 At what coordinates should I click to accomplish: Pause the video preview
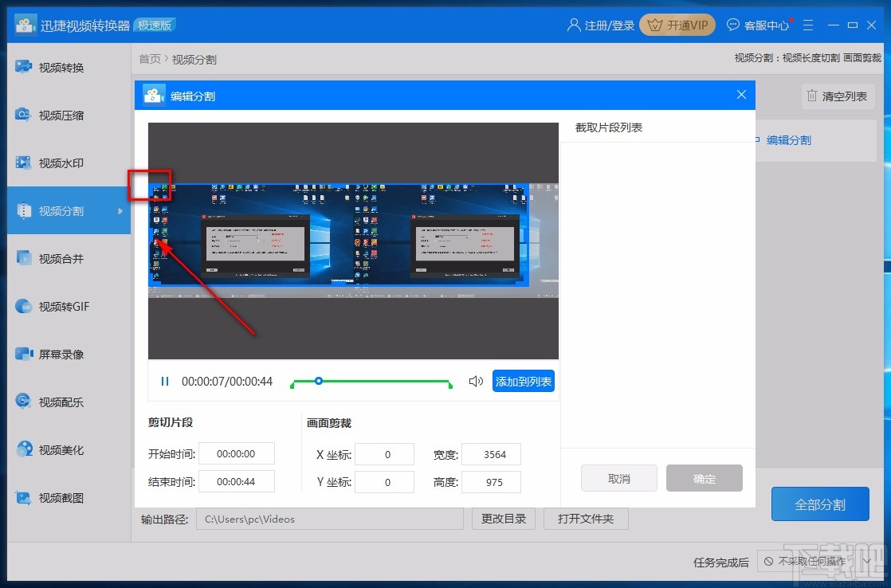(165, 381)
